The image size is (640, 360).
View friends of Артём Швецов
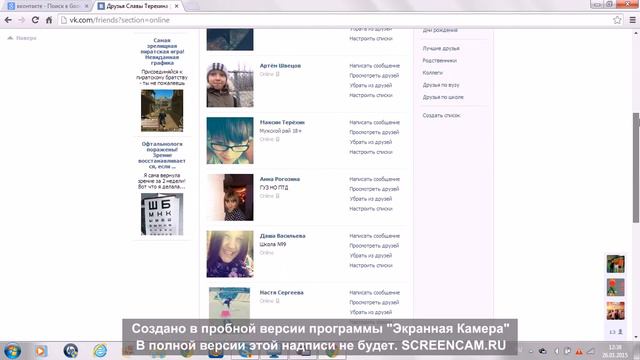(x=374, y=76)
